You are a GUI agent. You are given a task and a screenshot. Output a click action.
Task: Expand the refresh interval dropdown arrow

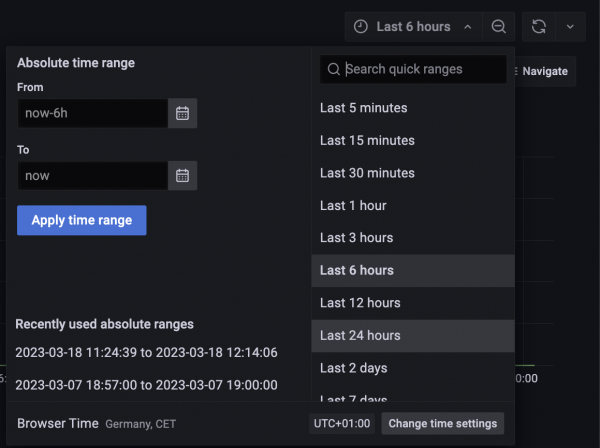[x=570, y=27]
